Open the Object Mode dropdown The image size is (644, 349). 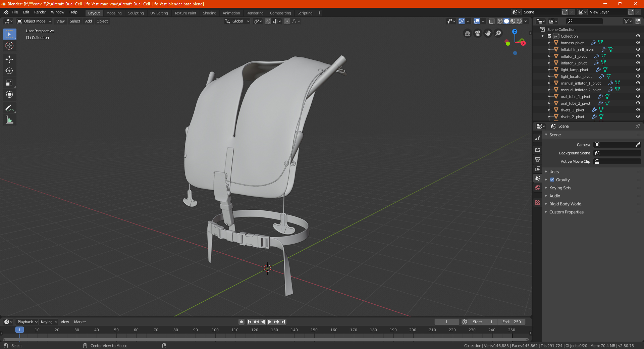34,21
